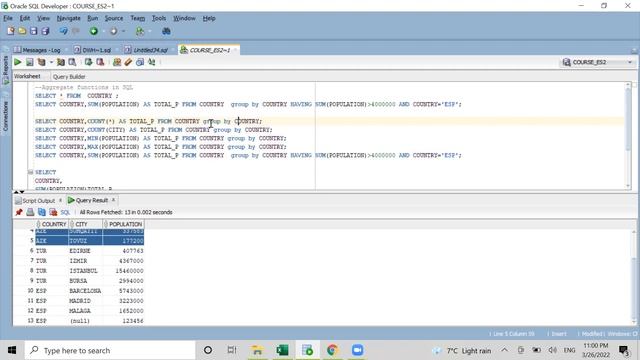Click the To Upper/Lower/InitCap icon
Screen dimensions: 640x360
pyautogui.click(x=152, y=62)
